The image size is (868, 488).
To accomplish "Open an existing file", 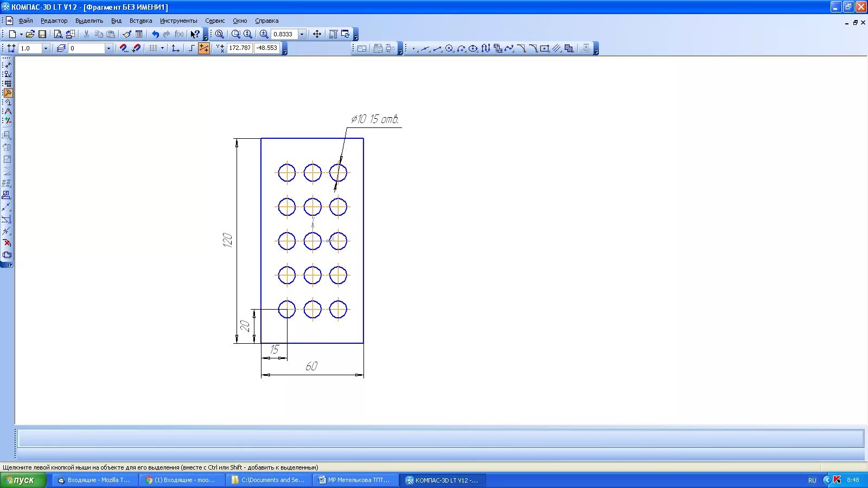I will pos(30,34).
